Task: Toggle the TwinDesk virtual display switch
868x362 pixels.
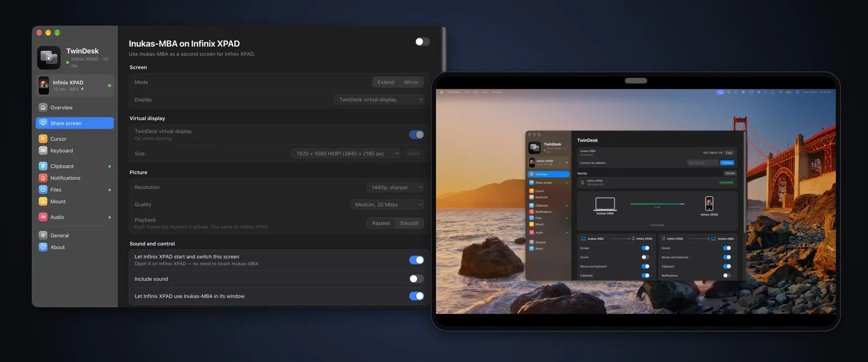Action: click(417, 134)
